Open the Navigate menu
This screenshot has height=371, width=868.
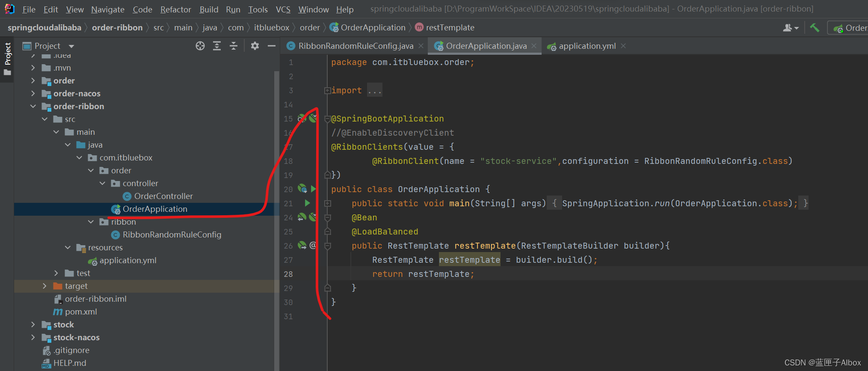point(108,9)
